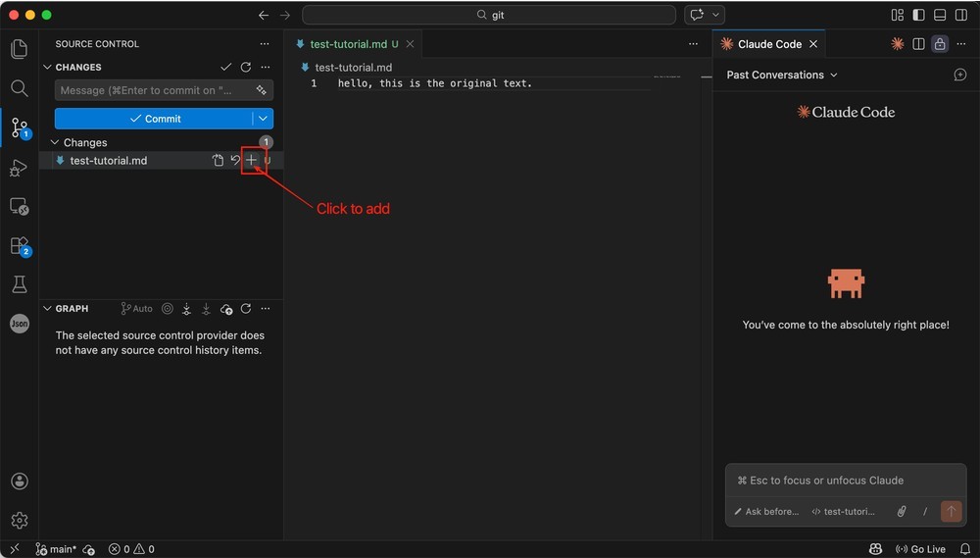This screenshot has width=980, height=558.
Task: Send message with orange arrow button
Action: pyautogui.click(x=952, y=511)
